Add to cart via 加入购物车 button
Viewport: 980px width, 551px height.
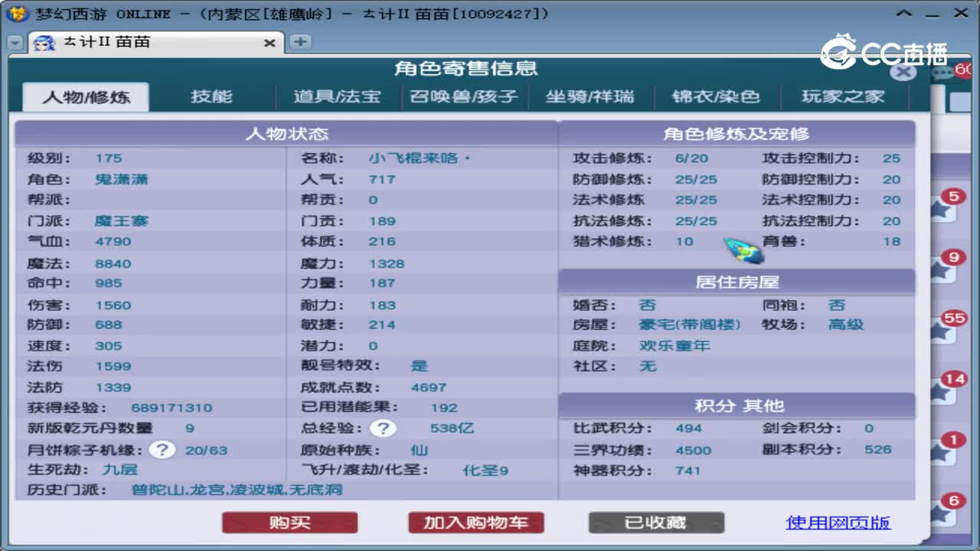click(476, 523)
